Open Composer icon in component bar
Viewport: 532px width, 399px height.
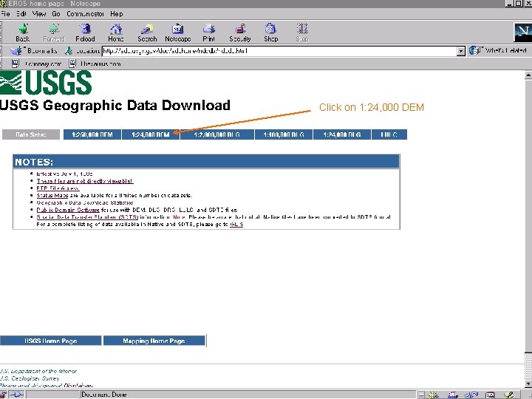(x=509, y=395)
